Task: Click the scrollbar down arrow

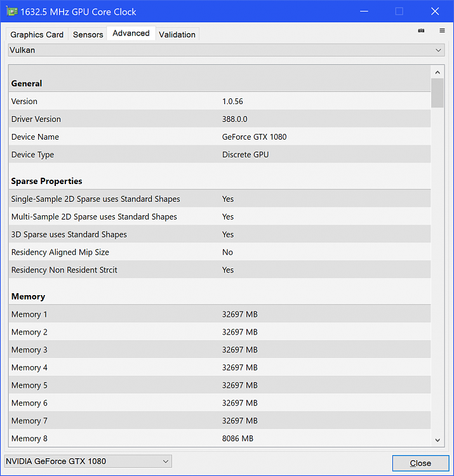Action: point(437,440)
